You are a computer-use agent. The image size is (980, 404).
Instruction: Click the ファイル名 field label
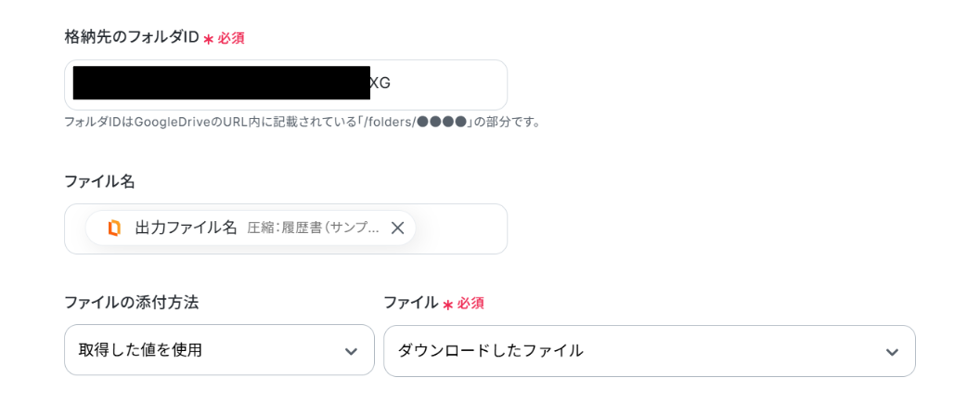coord(99,181)
